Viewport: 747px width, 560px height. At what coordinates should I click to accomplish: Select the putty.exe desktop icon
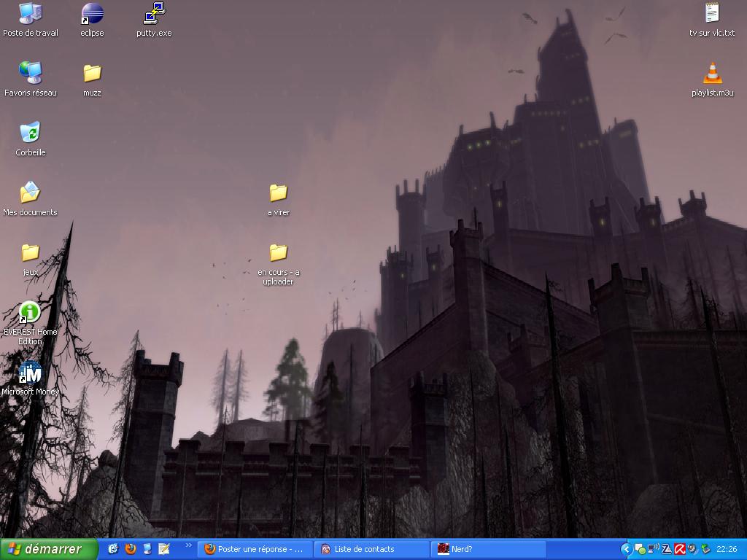point(154,20)
